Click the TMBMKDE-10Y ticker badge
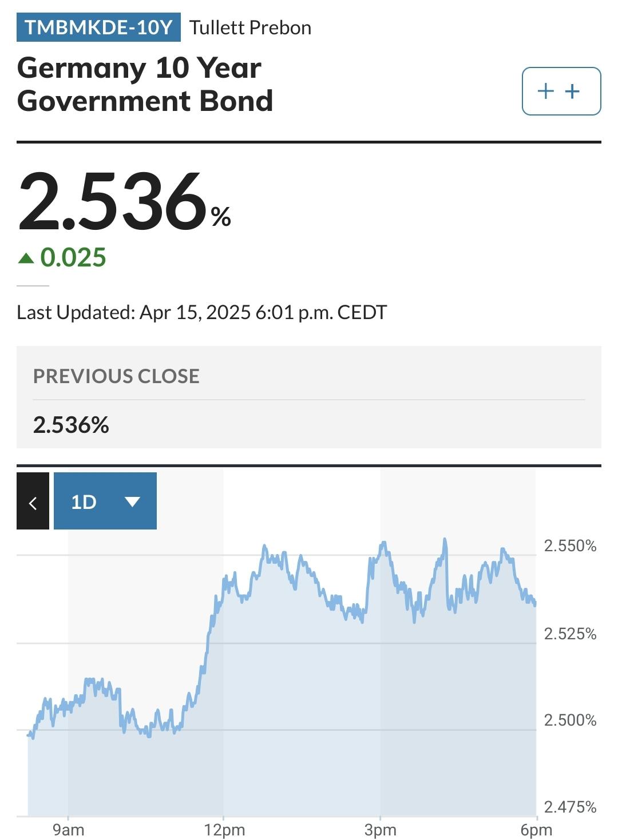This screenshot has height=840, width=618. click(98, 27)
